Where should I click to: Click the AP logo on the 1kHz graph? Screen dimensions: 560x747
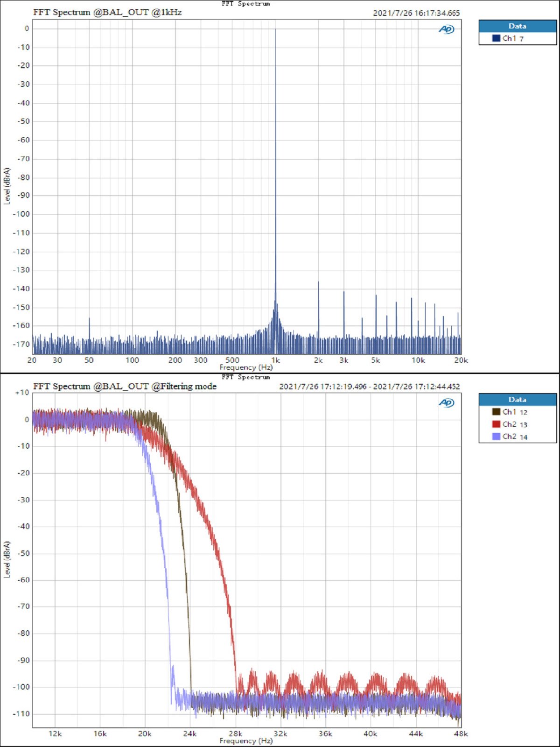pyautogui.click(x=447, y=29)
